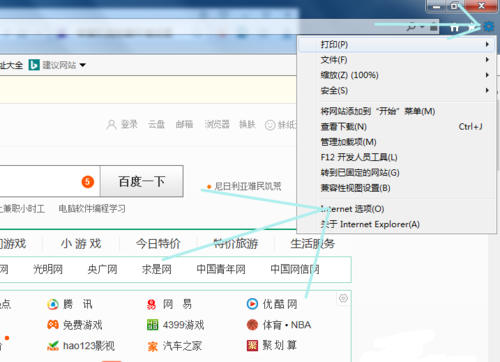500x362 pixels.
Task: Expand the 缩放(Z) (100%) submenu arrow
Action: point(487,75)
